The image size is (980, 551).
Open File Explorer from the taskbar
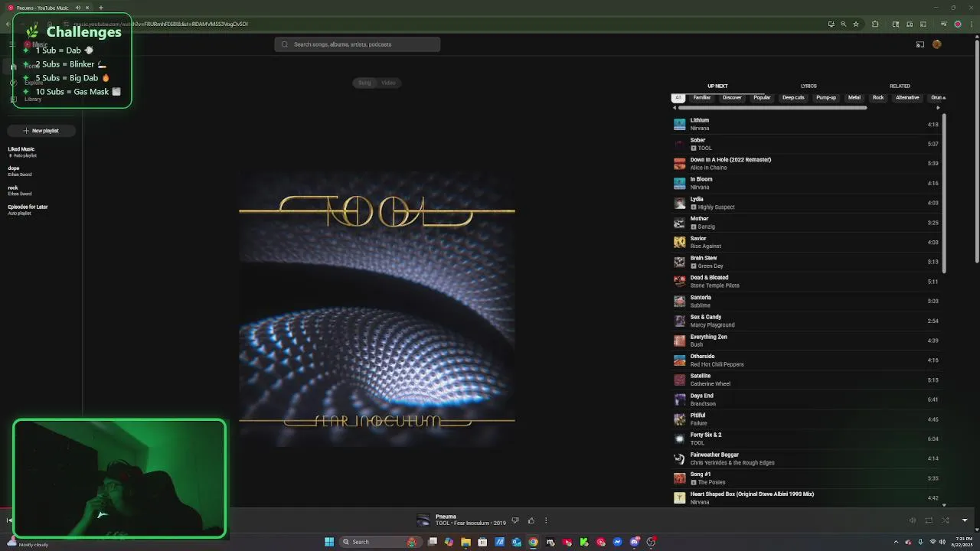(x=465, y=542)
